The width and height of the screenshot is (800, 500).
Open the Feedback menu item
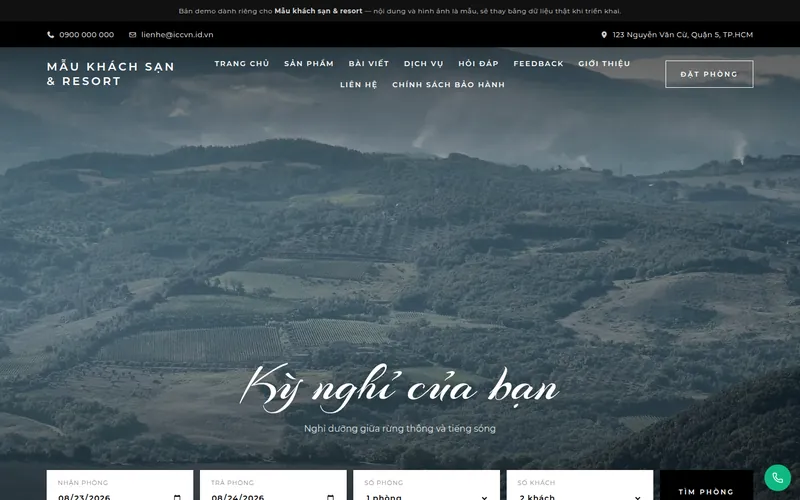tap(538, 63)
